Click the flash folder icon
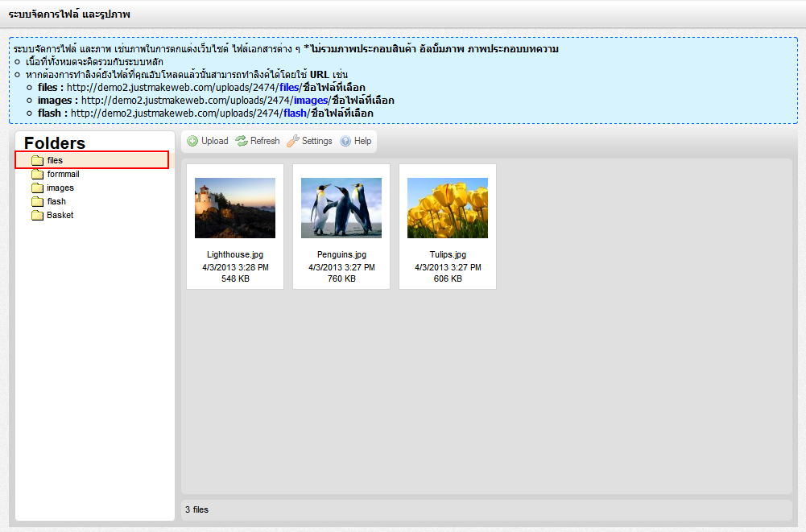 click(x=37, y=202)
